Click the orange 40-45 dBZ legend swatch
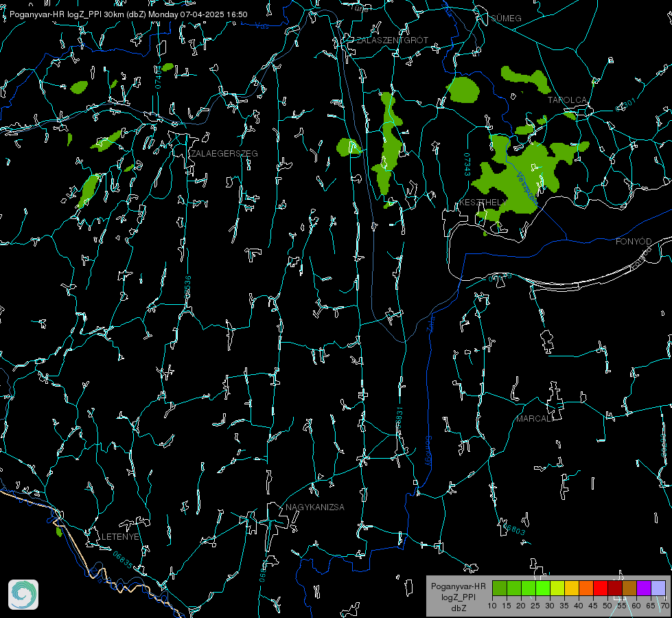The height and width of the screenshot is (618, 672). point(586,588)
